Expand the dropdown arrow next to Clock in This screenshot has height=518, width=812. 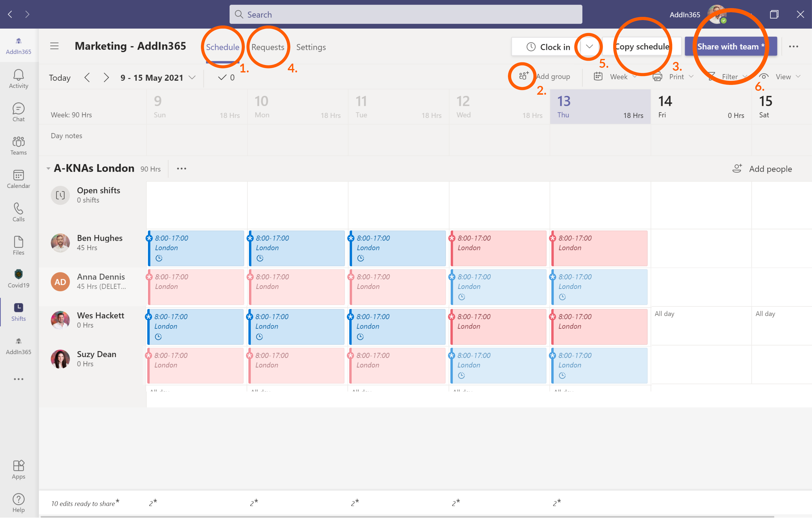pos(589,46)
